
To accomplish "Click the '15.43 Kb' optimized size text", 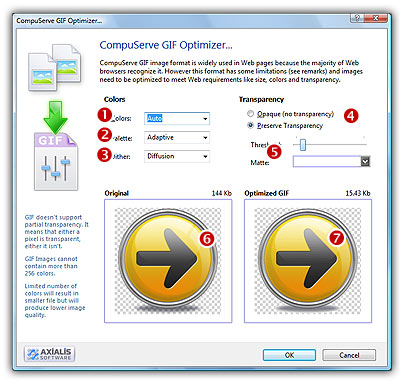I will tap(358, 193).
